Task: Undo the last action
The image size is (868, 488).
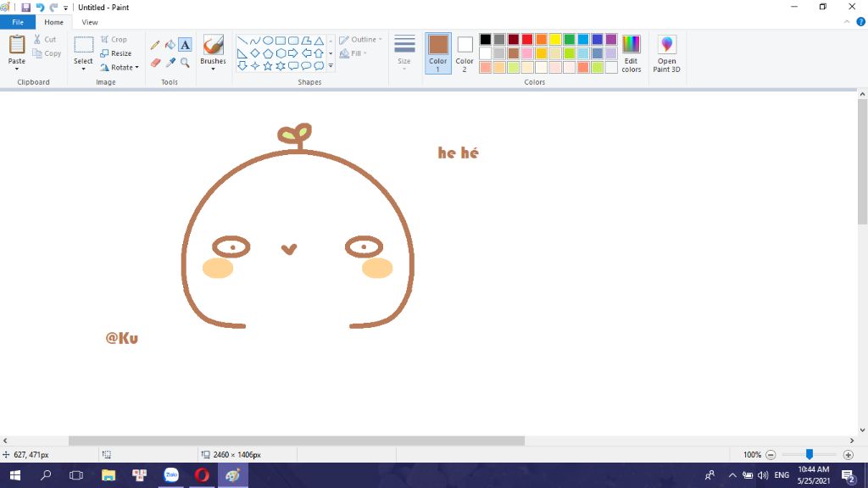Action: click(40, 7)
